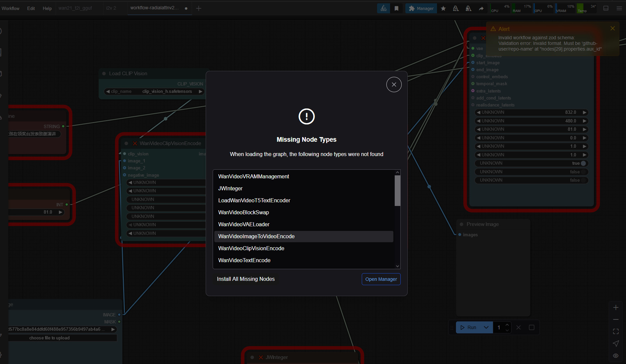Decrease batch count with down stepper arrow
Image resolution: width=626 pixels, height=364 pixels.
click(507, 330)
